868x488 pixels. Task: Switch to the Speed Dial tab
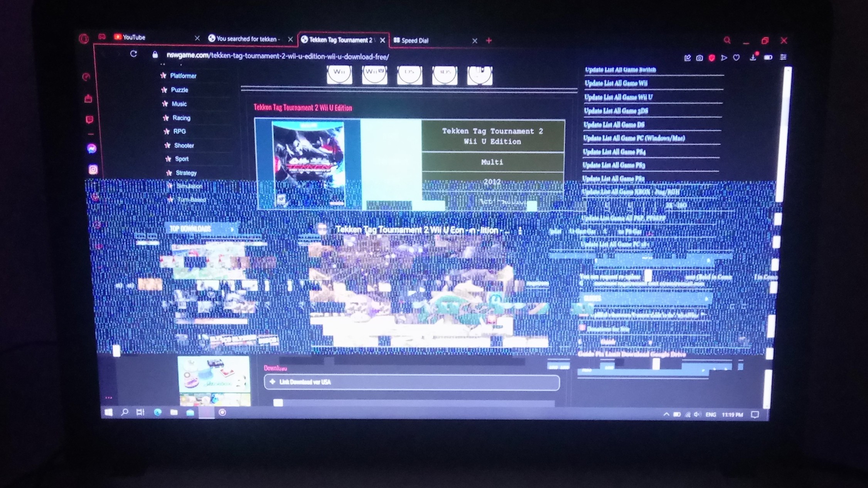click(x=415, y=40)
